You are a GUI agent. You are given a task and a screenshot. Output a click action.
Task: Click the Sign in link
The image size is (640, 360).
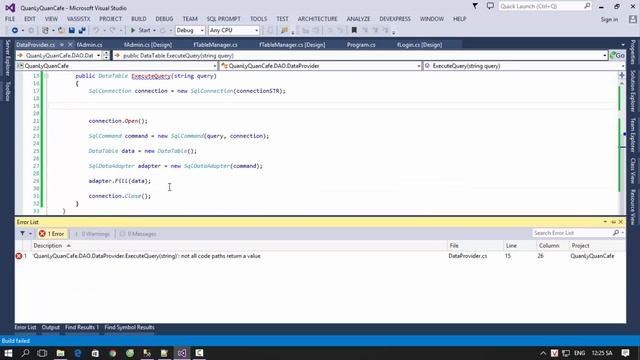[x=609, y=19]
